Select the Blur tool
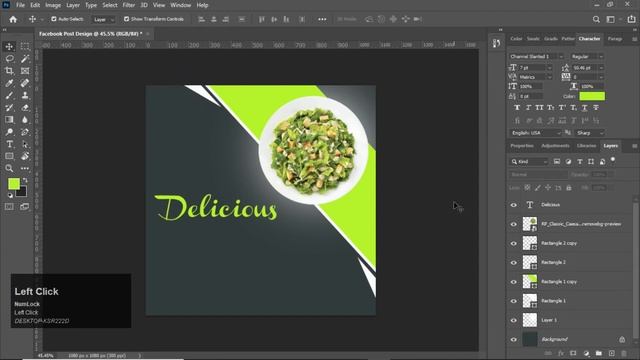The width and height of the screenshot is (640, 360). point(25,120)
